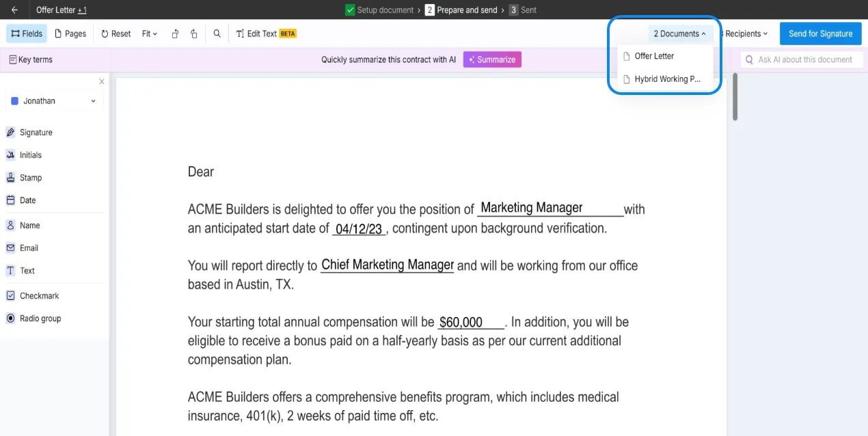The height and width of the screenshot is (436, 868).
Task: Pick the Stamp field tool
Action: coord(24,178)
